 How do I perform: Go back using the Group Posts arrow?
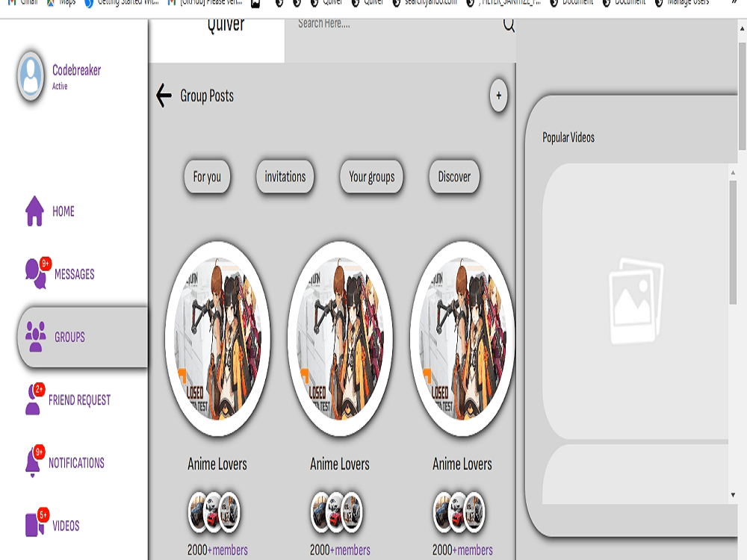pyautogui.click(x=164, y=96)
